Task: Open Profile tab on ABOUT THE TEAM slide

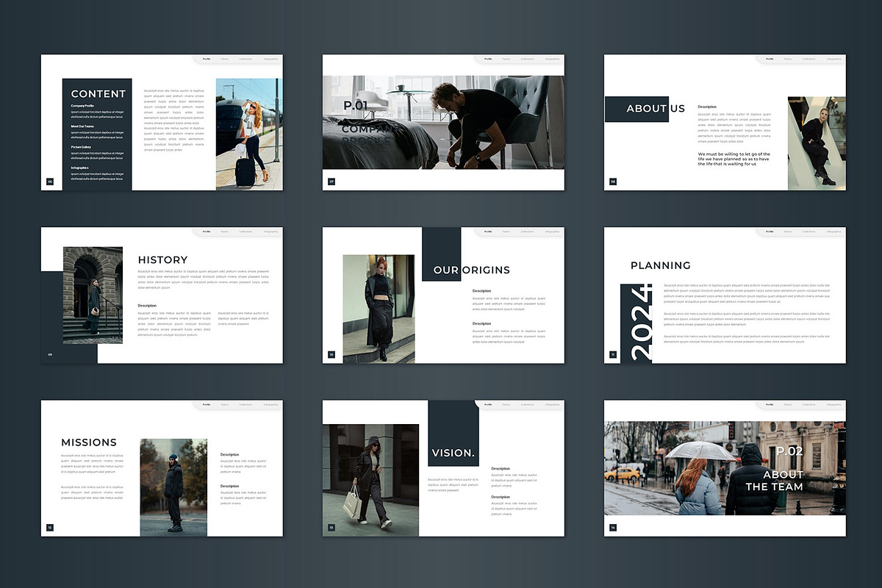Action: pyautogui.click(x=770, y=404)
